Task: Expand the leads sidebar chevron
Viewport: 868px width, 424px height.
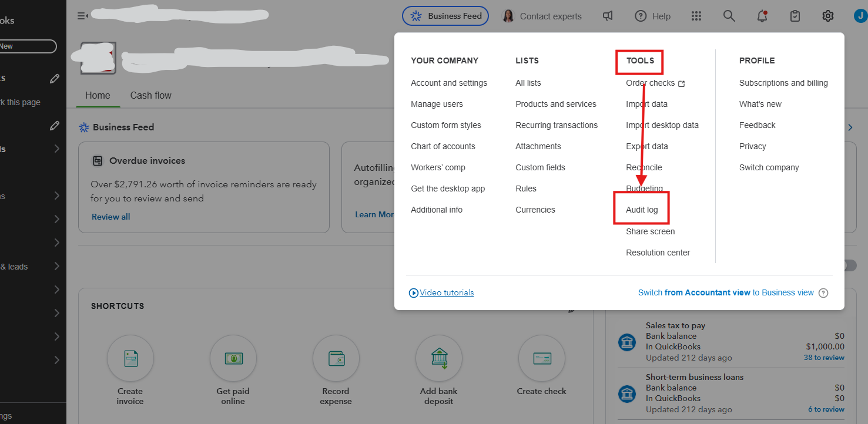Action: pos(56,266)
